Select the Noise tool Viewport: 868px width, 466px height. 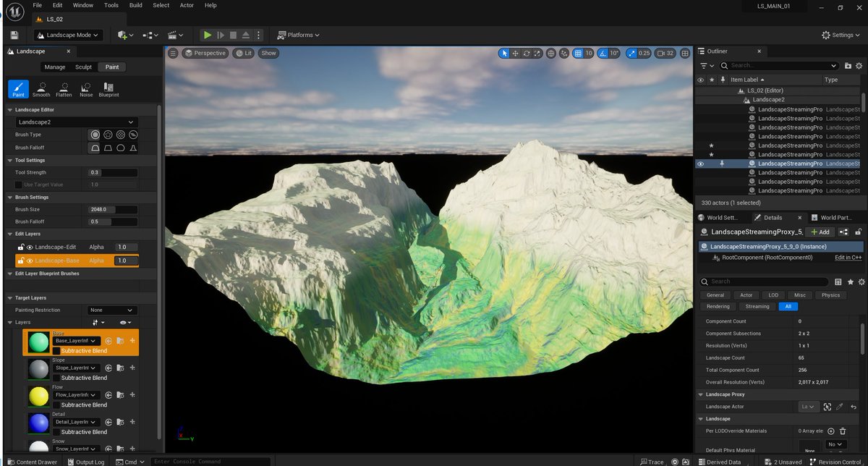(86, 89)
